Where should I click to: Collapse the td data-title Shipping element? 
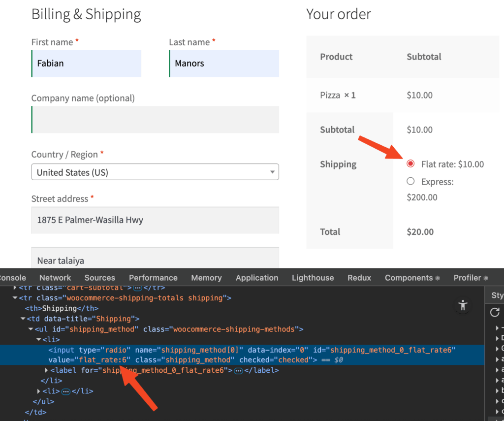click(x=23, y=319)
